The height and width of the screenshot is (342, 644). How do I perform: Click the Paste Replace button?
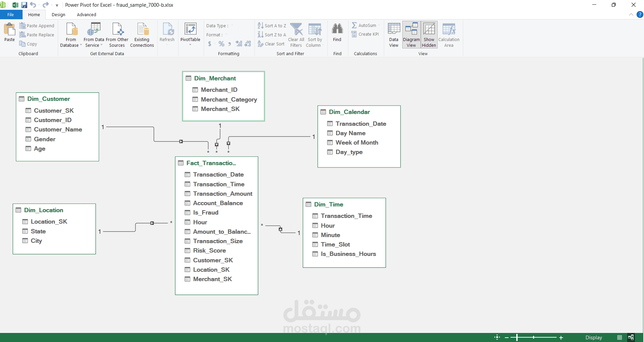point(37,35)
